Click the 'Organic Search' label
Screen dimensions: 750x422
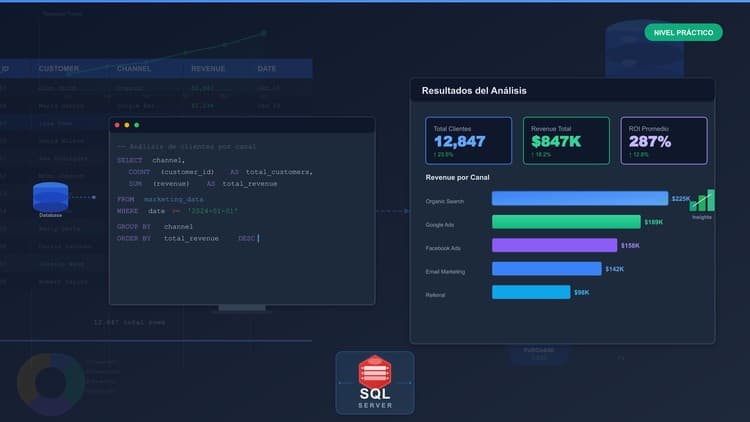[x=444, y=201]
